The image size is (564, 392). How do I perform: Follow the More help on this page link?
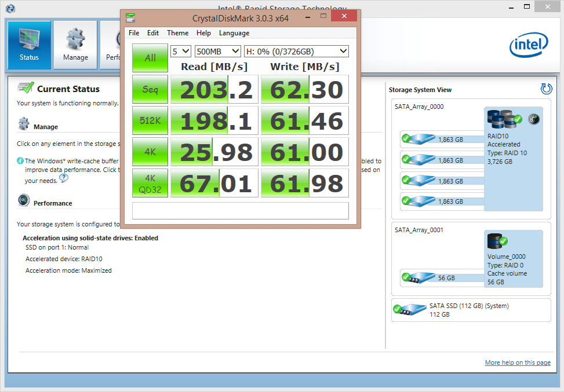tap(517, 362)
